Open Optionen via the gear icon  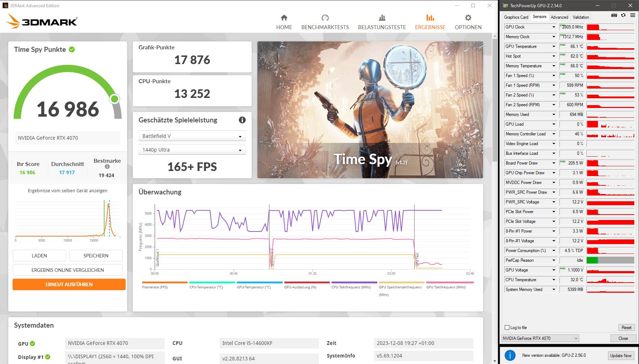tap(468, 18)
